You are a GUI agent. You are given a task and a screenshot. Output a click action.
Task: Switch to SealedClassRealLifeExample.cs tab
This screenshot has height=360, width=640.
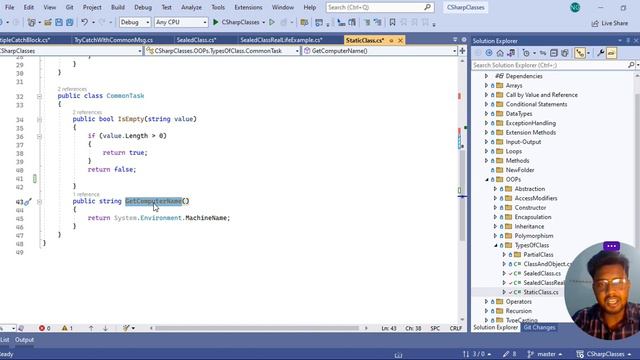(282, 40)
